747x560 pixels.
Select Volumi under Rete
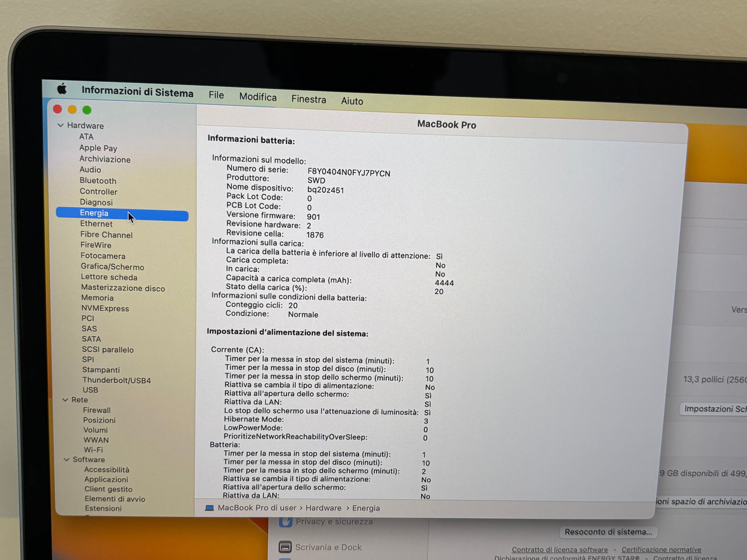coord(96,430)
